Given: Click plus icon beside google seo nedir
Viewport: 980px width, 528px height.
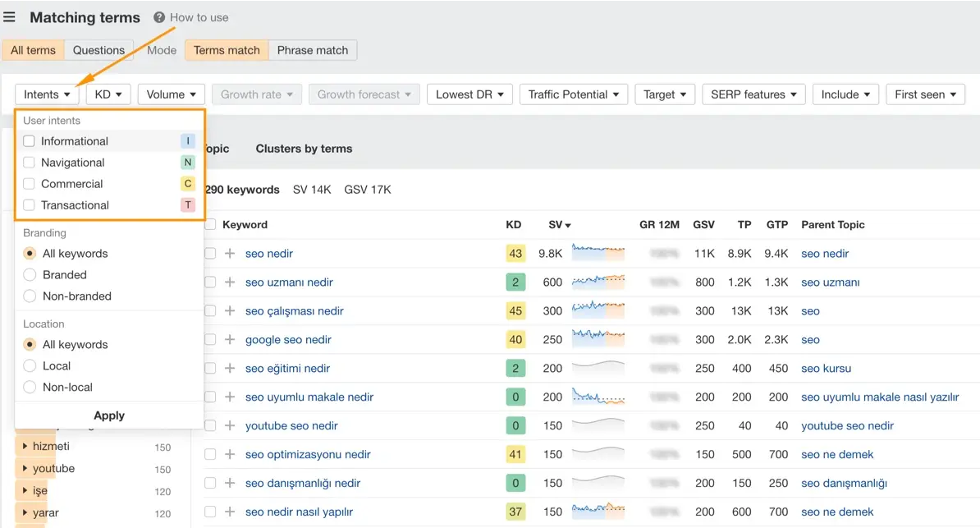Looking at the screenshot, I should [230, 340].
